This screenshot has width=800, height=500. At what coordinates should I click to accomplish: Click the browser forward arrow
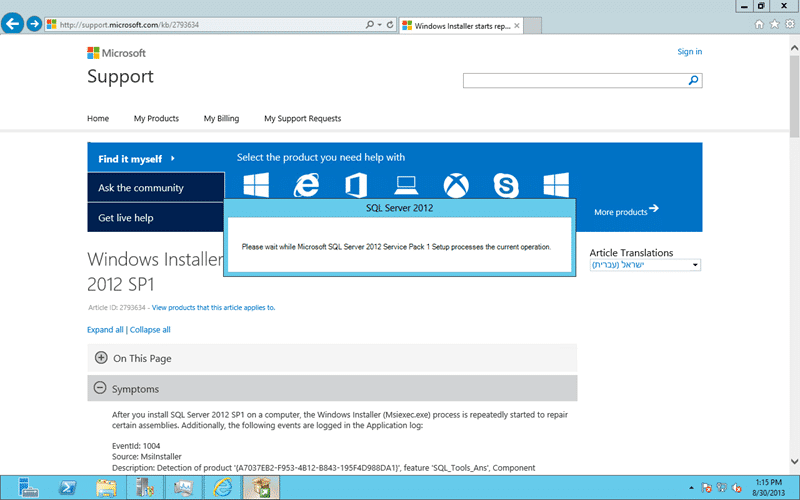[x=34, y=24]
